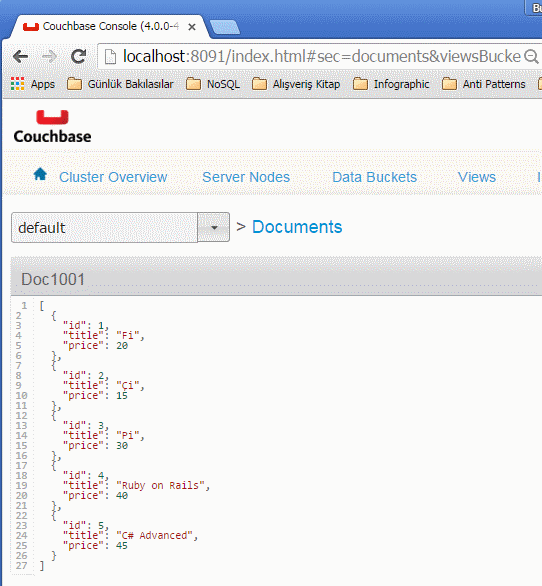Click the price value 40
542x586 pixels.
(122, 496)
